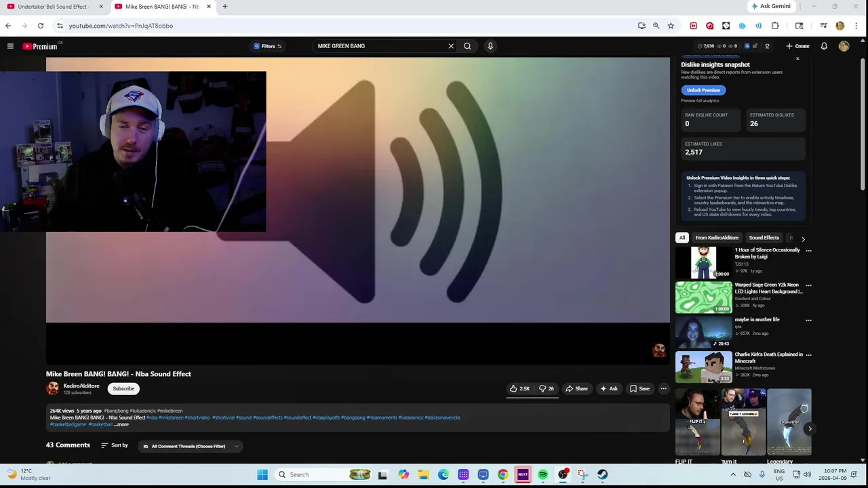Switch to Mike Breen BANG! browser tab
868x488 pixels.
pyautogui.click(x=162, y=7)
